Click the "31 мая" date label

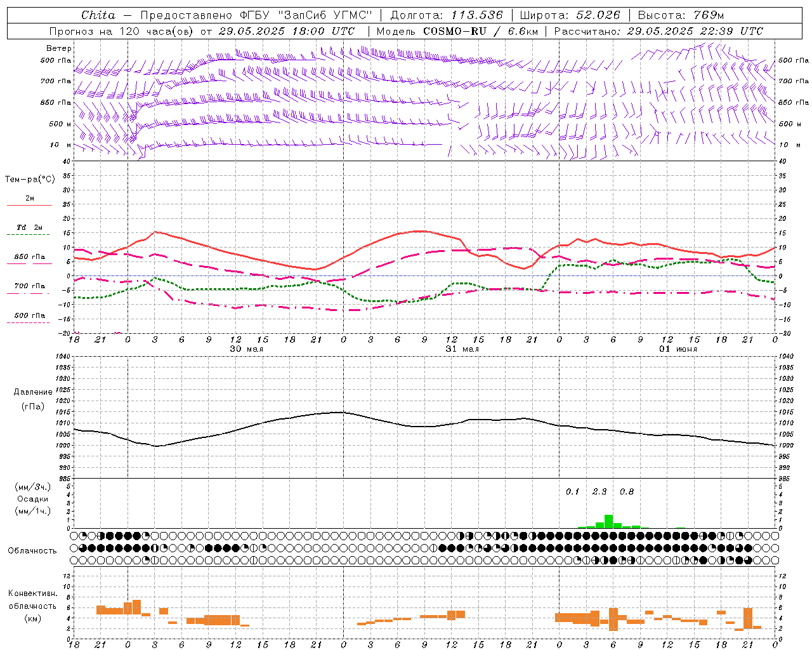coord(462,349)
